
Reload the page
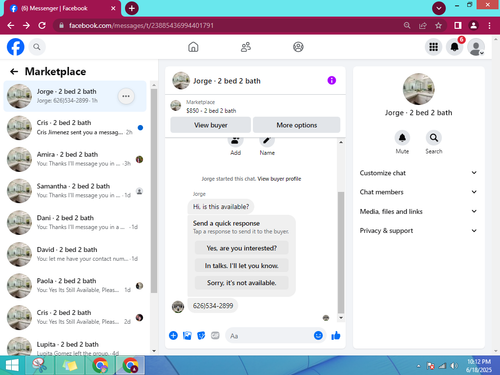42,25
